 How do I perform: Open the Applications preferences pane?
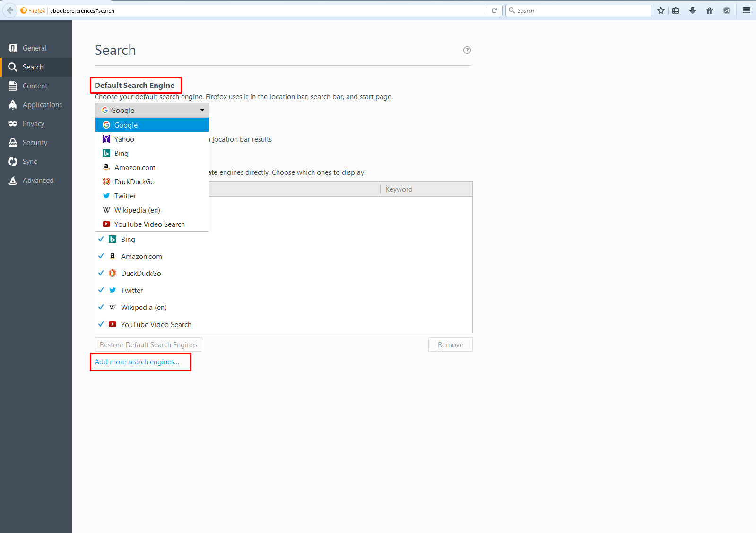(36, 105)
